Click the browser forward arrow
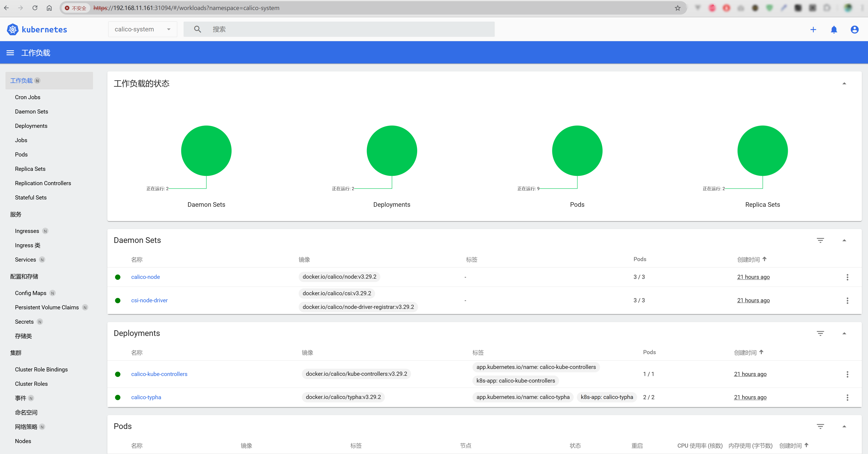This screenshot has height=454, width=868. tap(20, 8)
